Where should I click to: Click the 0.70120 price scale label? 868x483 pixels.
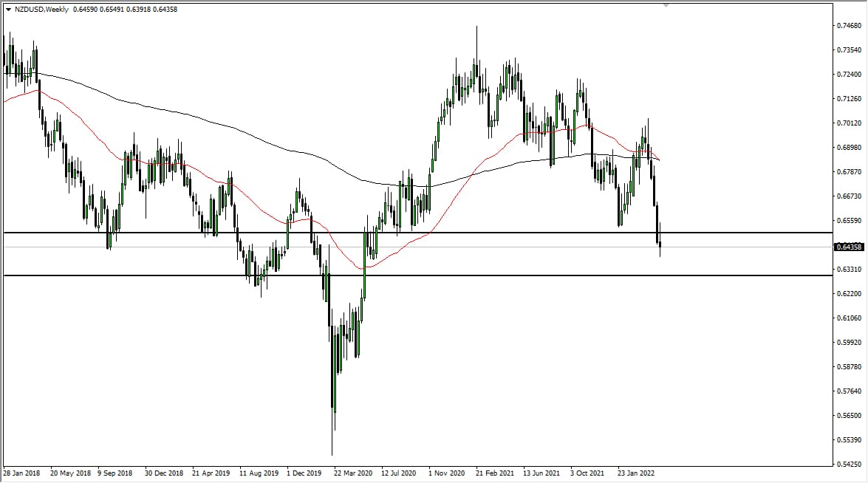[847, 123]
